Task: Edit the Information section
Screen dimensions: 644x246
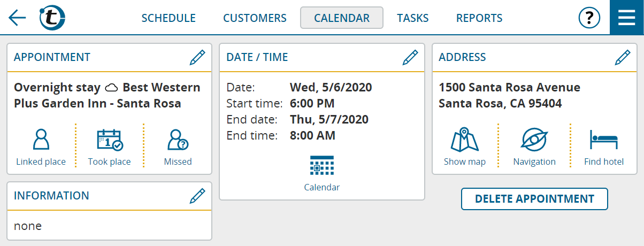Action: click(x=197, y=196)
